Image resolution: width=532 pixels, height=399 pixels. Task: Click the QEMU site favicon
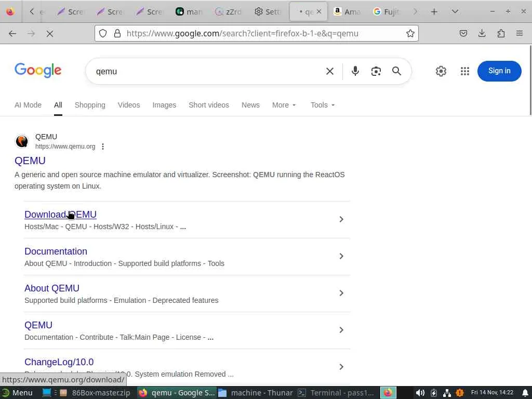tap(22, 141)
